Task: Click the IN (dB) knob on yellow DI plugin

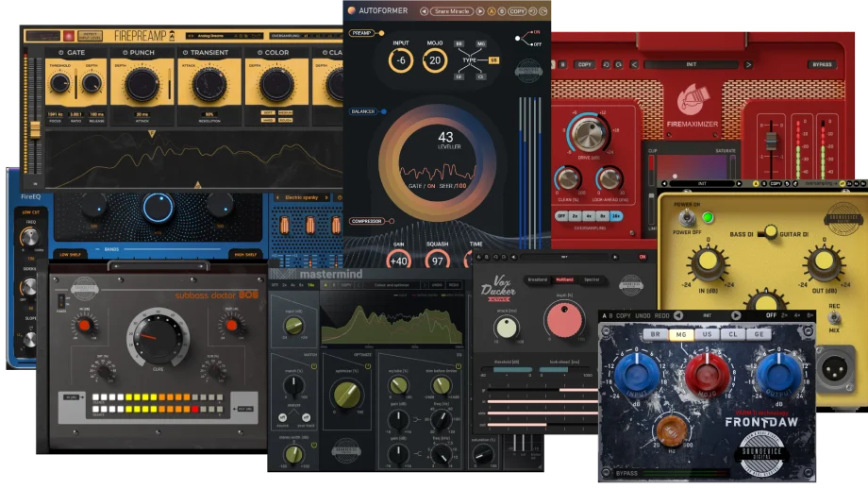Action: point(708,262)
